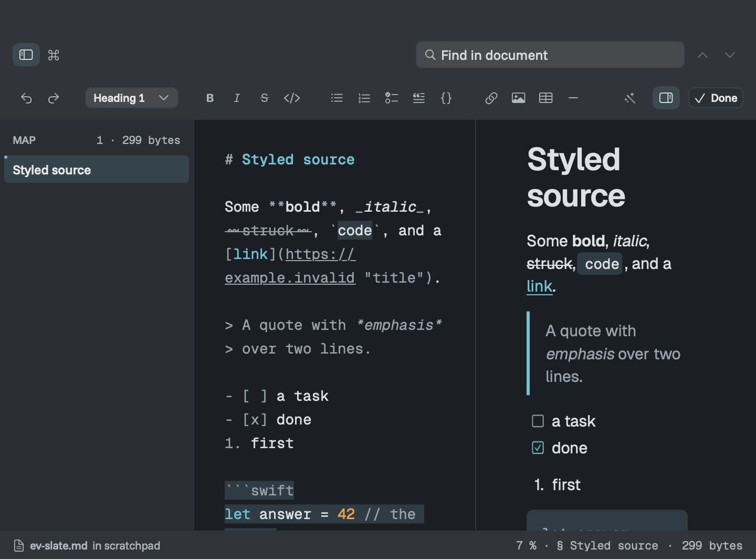756x559 pixels.
Task: Click the document file icon in status bar
Action: click(19, 546)
